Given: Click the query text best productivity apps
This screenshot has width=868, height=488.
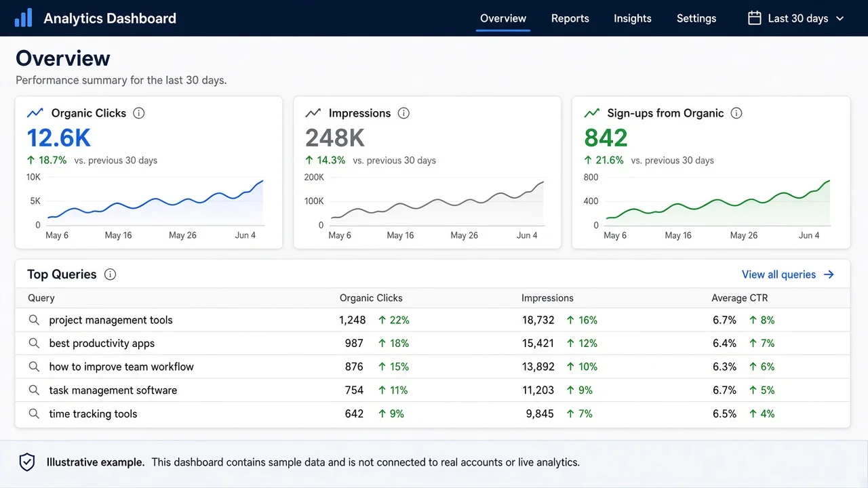Looking at the screenshot, I should (102, 343).
